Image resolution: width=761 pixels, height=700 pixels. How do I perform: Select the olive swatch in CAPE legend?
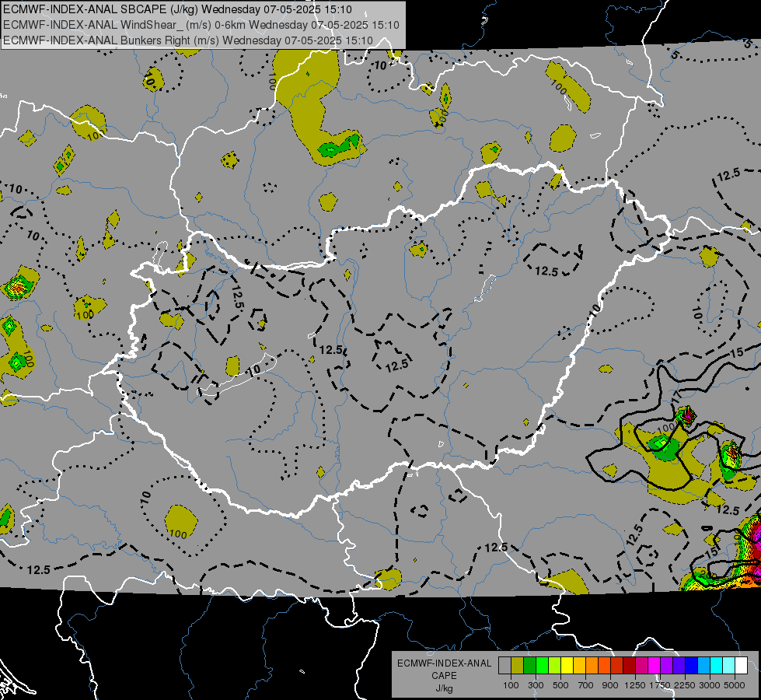pyautogui.click(x=518, y=666)
